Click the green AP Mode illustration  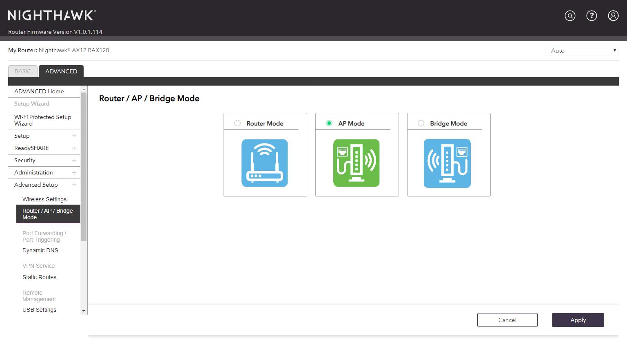click(357, 163)
